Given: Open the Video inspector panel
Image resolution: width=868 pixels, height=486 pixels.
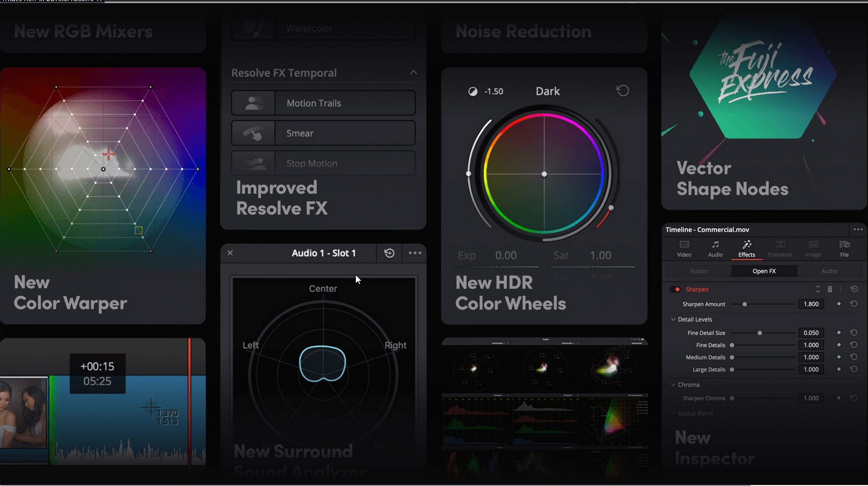Looking at the screenshot, I should (684, 248).
